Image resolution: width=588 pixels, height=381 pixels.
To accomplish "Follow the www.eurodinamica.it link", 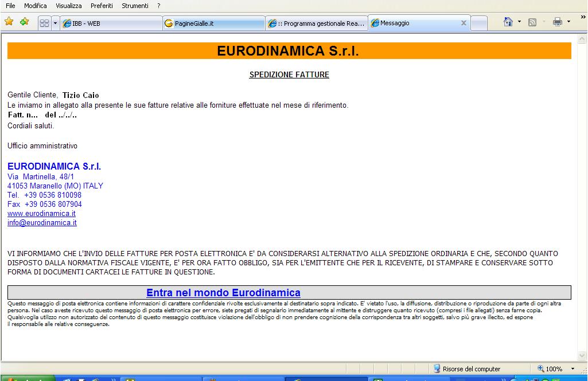I will coord(41,214).
